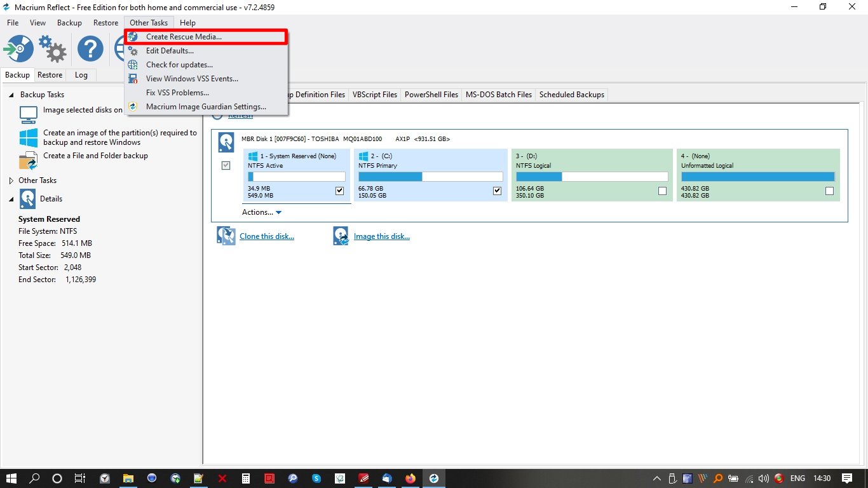The height and width of the screenshot is (488, 868).
Task: Collapse the Backup Tasks section triangle
Action: 11,95
